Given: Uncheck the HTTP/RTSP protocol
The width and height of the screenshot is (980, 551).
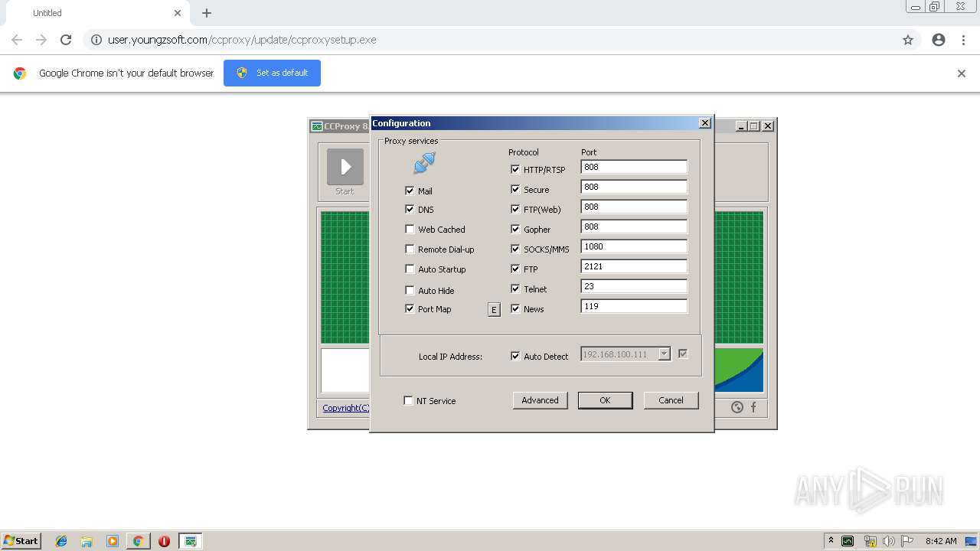Looking at the screenshot, I should [x=515, y=169].
